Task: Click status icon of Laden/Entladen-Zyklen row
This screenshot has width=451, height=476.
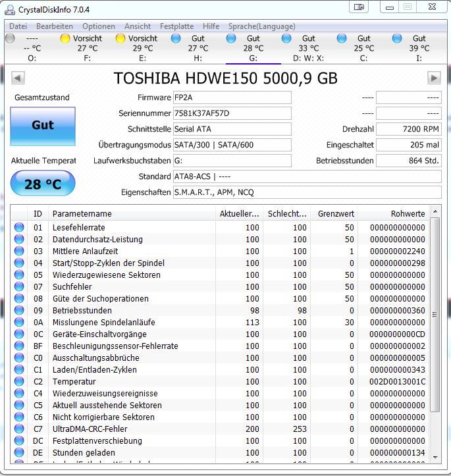Action: coord(19,369)
